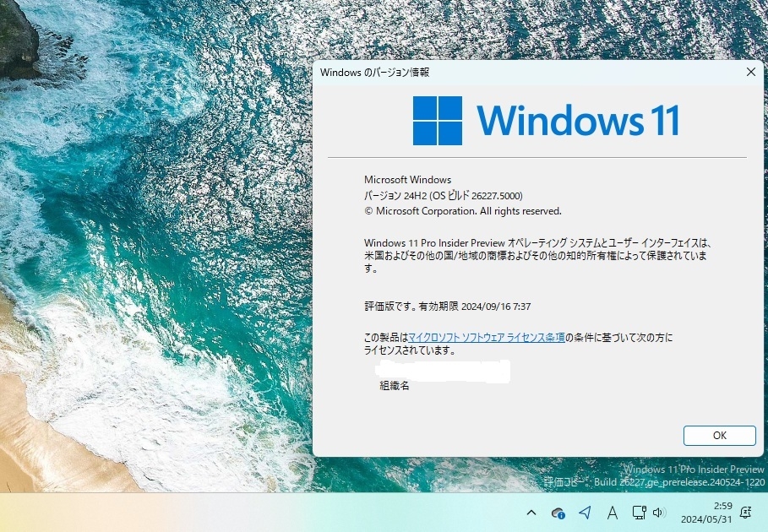Click the 'ライセンスされています。' text line

coord(411,350)
